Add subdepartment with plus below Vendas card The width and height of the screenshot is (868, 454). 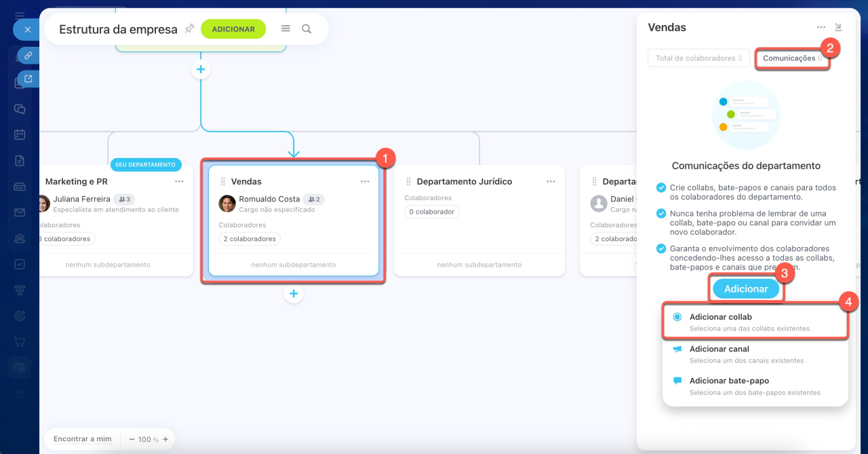point(294,294)
